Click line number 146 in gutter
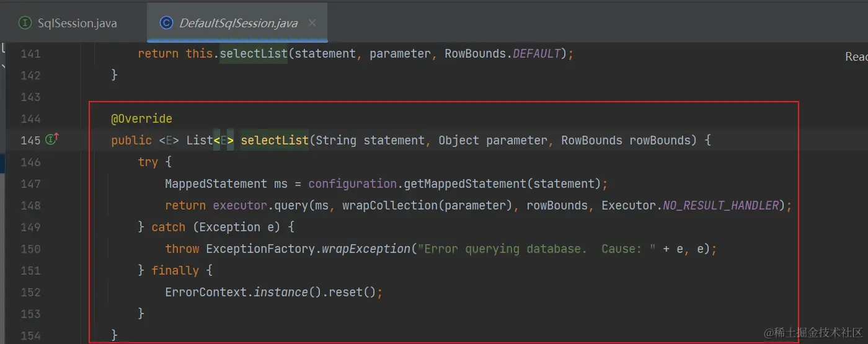The height and width of the screenshot is (344, 868). (30, 162)
